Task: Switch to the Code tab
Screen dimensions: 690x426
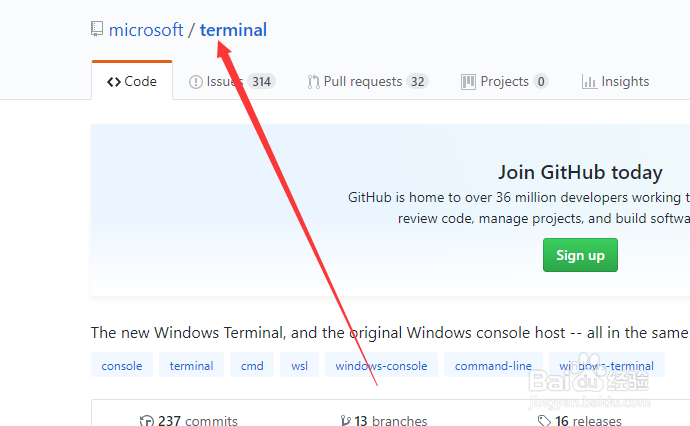Action: 132,82
